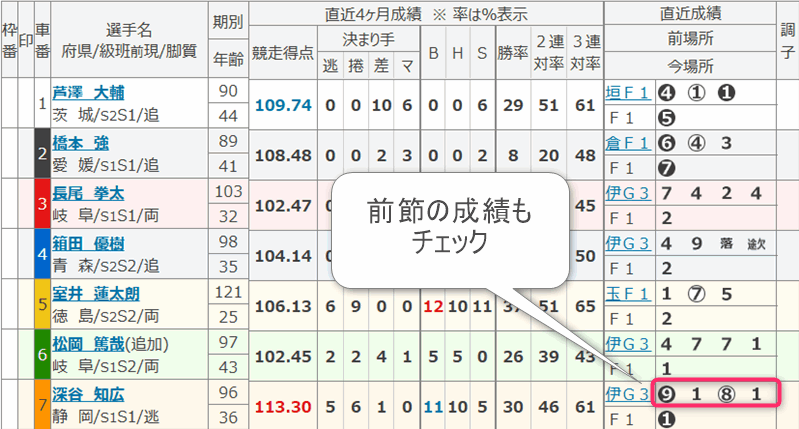The image size is (799, 429).
Task: Click racing score 102.45
Action: [x=283, y=357]
